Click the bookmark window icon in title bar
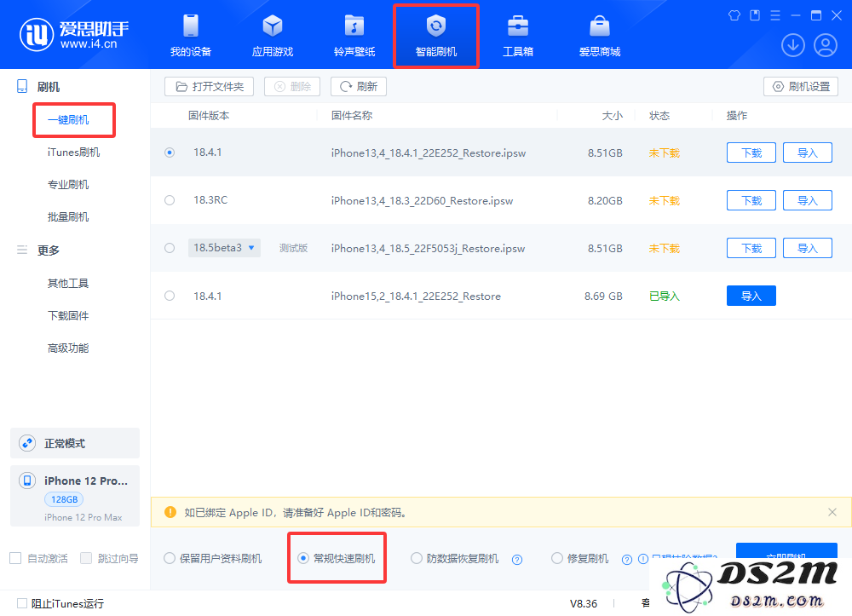The height and width of the screenshot is (616, 852). tap(755, 15)
